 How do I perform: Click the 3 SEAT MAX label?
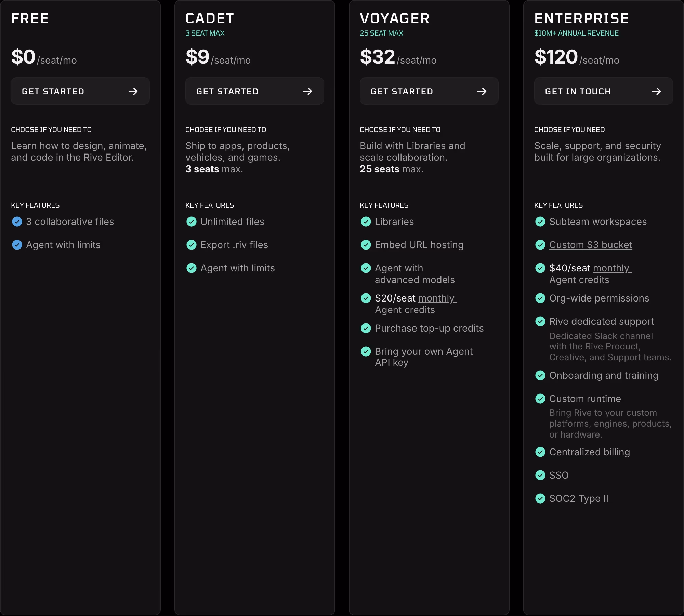pyautogui.click(x=205, y=33)
